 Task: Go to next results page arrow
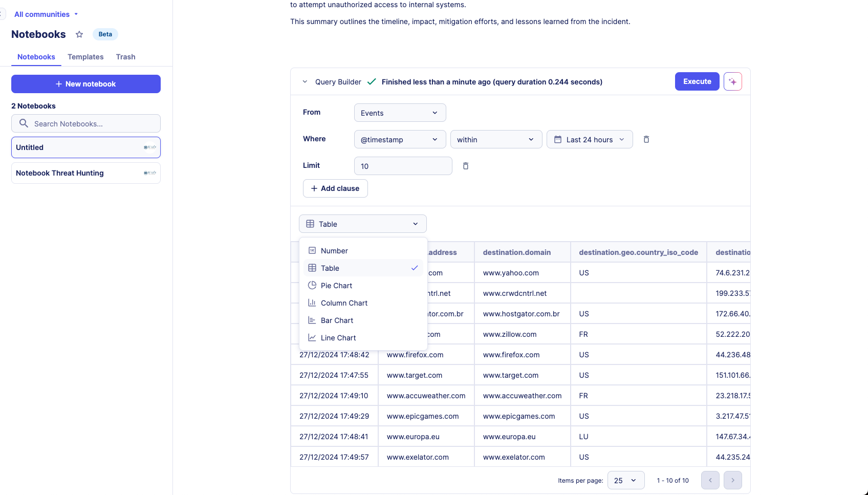732,480
